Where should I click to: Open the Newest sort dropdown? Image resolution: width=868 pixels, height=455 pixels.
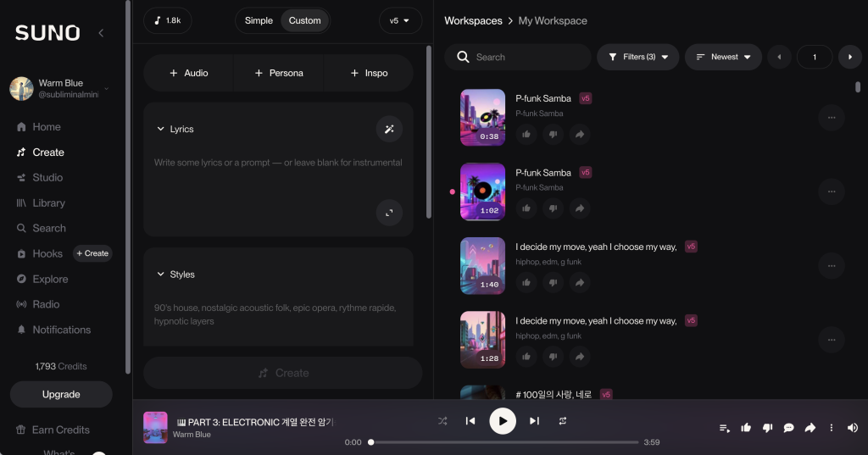coord(723,57)
